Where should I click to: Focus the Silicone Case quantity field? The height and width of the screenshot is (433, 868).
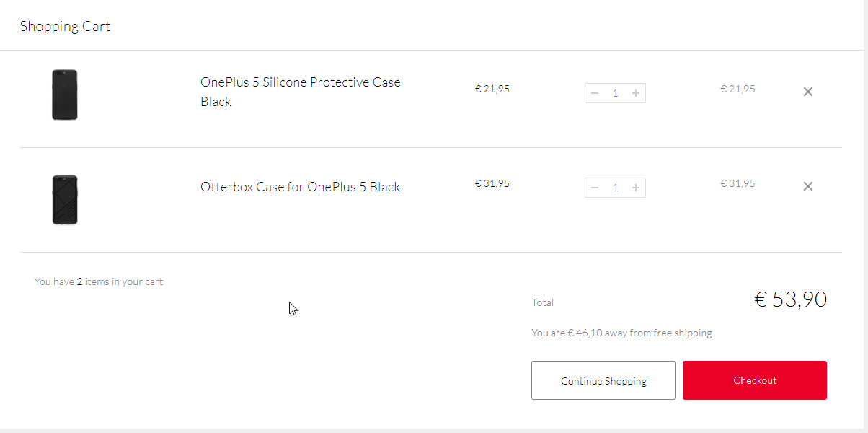(x=615, y=93)
